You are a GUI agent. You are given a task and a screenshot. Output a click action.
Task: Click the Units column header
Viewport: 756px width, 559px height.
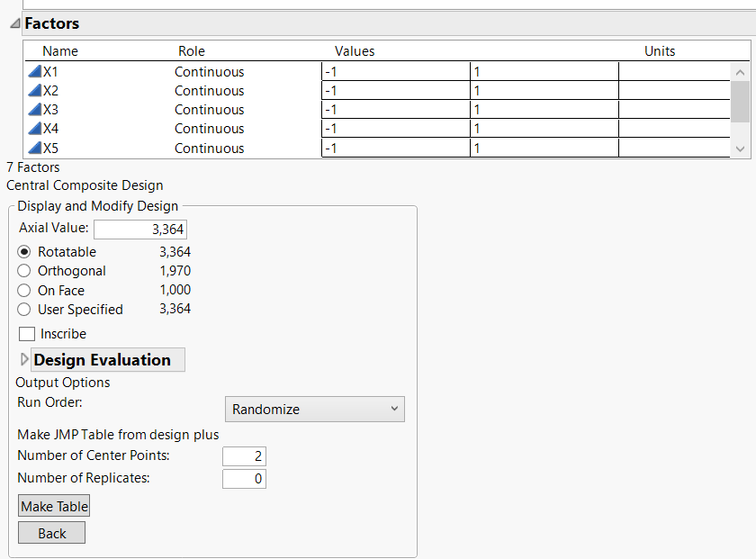(x=660, y=51)
